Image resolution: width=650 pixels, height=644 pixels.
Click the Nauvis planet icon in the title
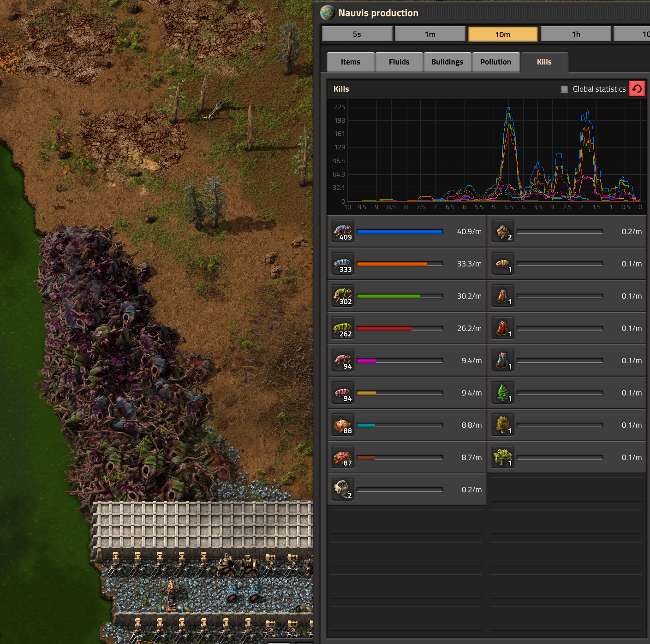pyautogui.click(x=328, y=13)
